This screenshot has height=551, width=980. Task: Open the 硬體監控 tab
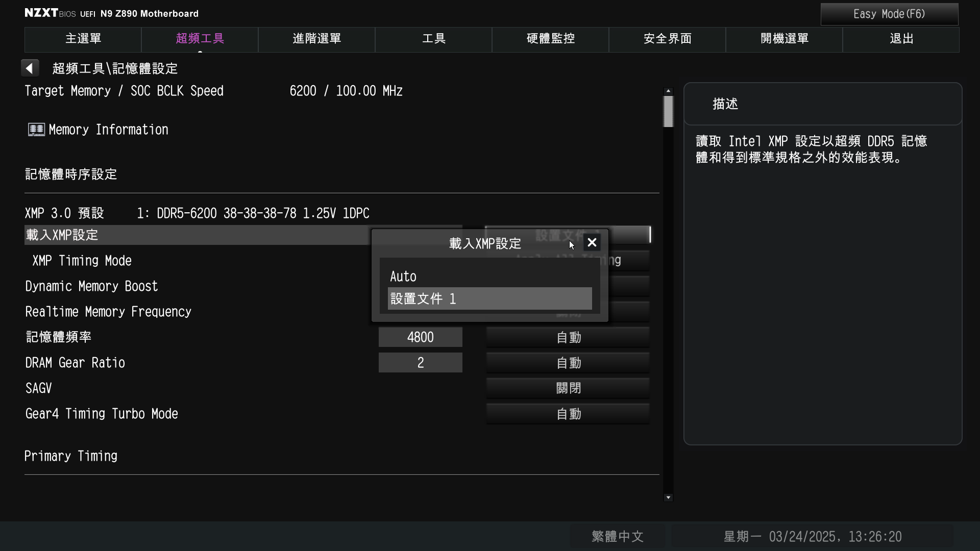pos(551,39)
